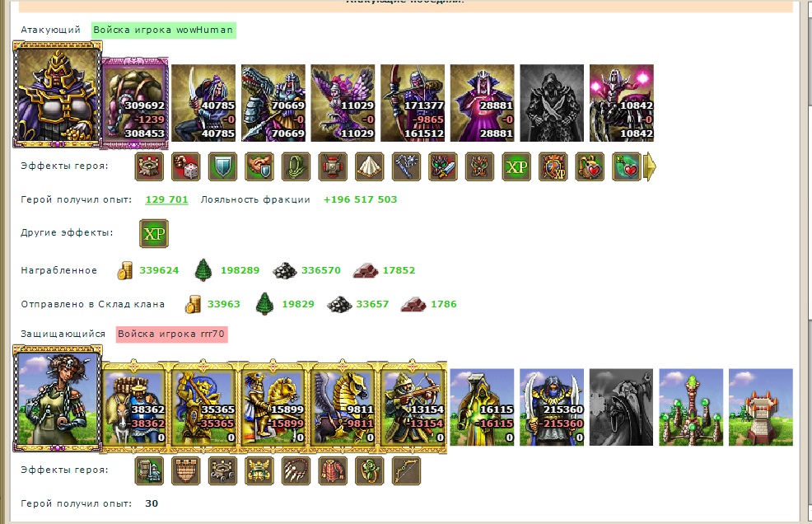The image size is (812, 524).
Task: Select the brick wall shield defender effect
Action: pyautogui.click(x=186, y=470)
